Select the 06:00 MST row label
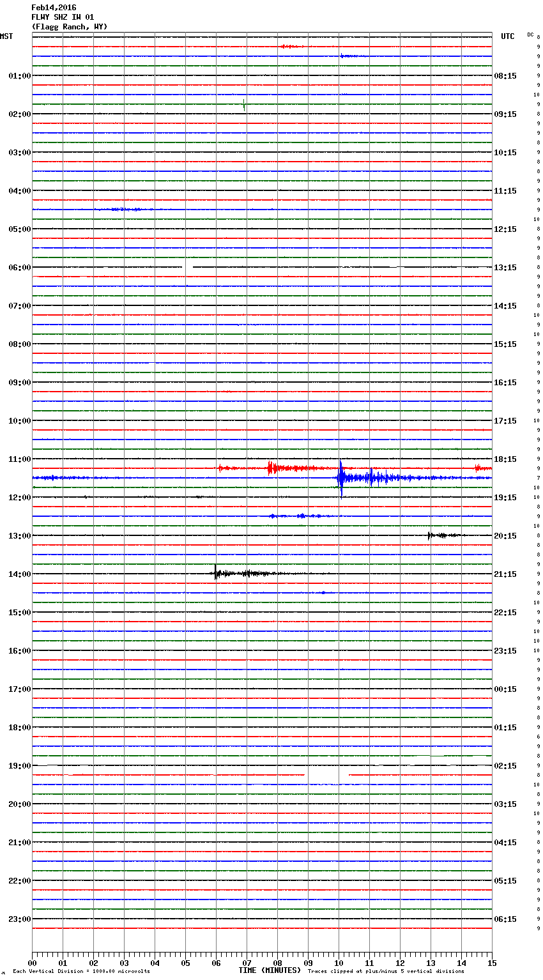Viewport: 543px width, 980px height. tap(20, 268)
